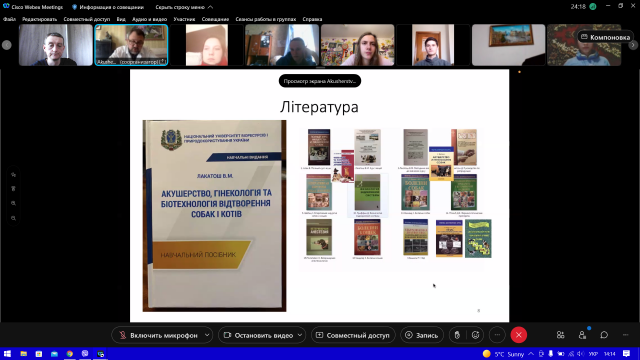
Task: Click the star annotate icon in left sidebar
Action: [x=13, y=175]
